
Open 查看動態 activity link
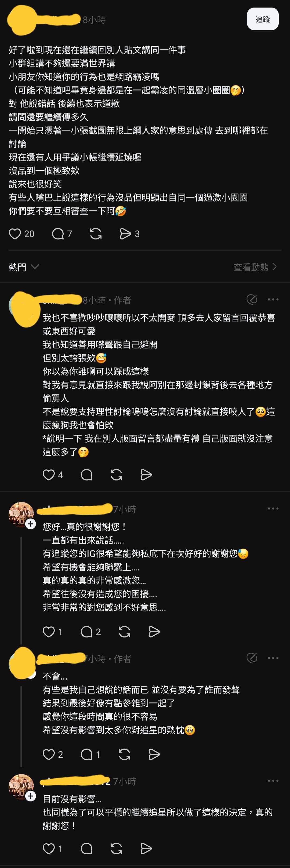tap(255, 267)
